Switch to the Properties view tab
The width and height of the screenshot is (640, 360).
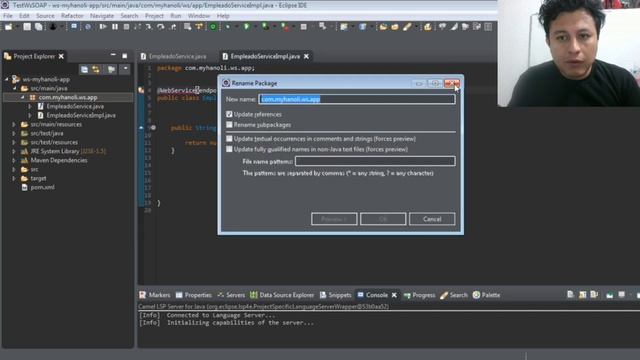pyautogui.click(x=194, y=295)
